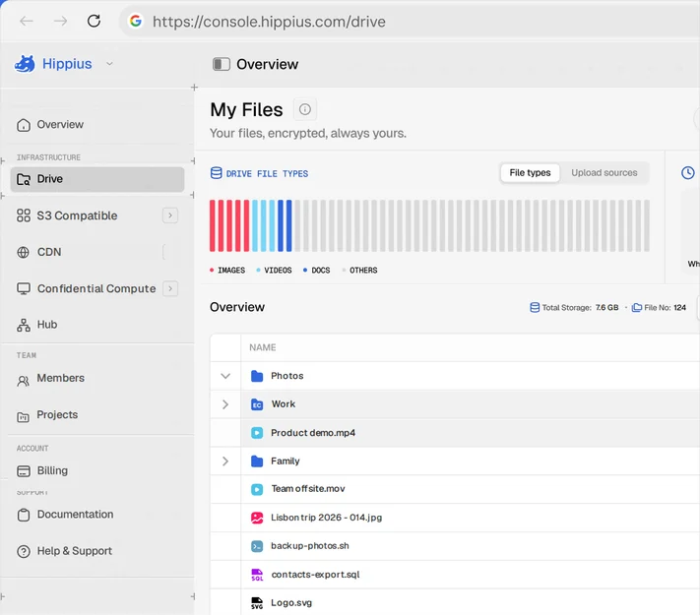The image size is (700, 615).
Task: Click the red Images segment of usage bar
Action: point(229,225)
